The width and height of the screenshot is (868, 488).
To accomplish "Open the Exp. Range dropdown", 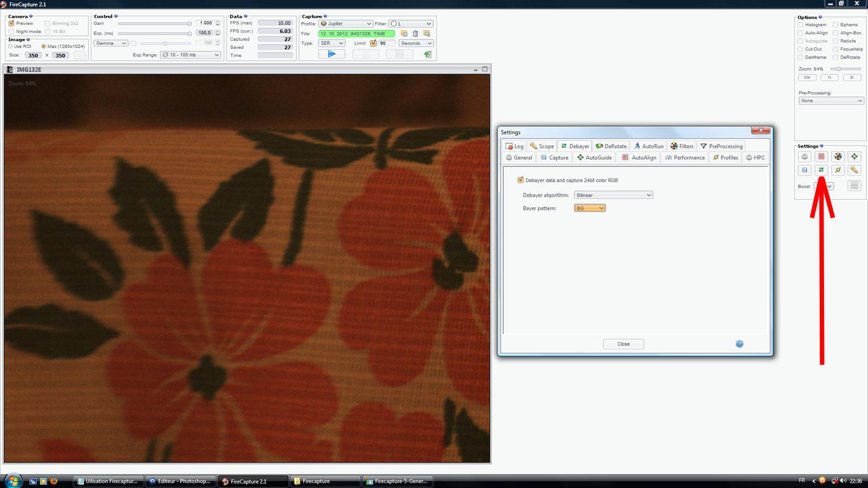I will point(190,55).
